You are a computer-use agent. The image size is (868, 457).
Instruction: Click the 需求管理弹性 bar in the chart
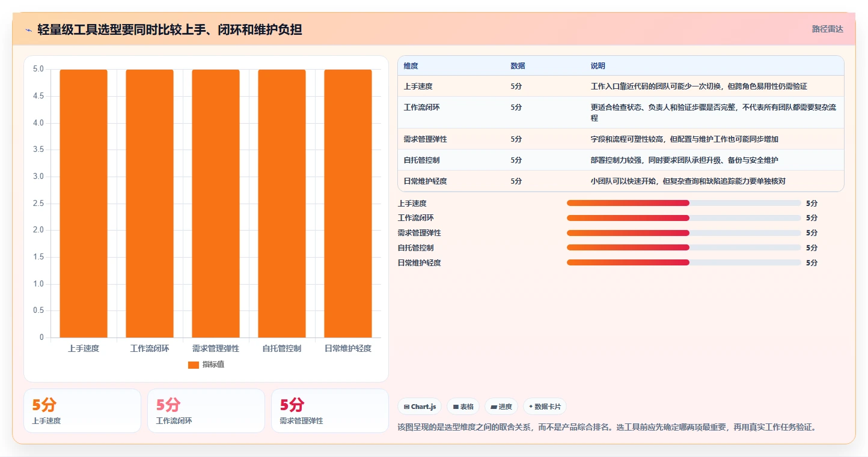(216, 204)
